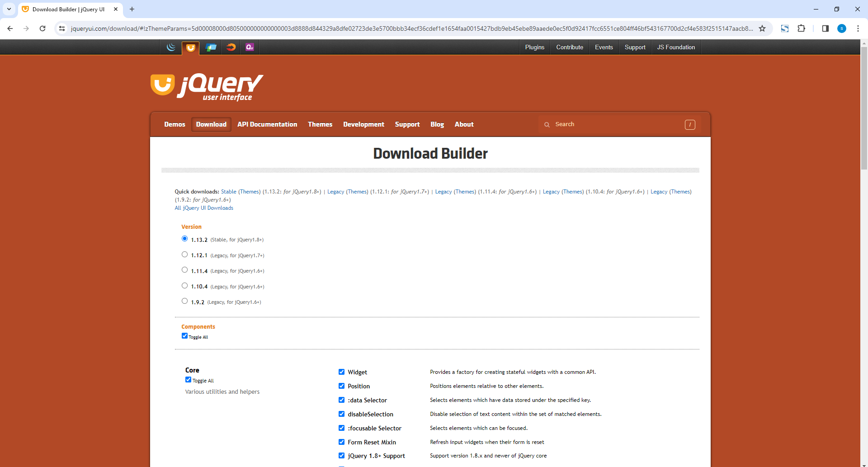Click the purple QUnit icon
This screenshot has width=868, height=467.
(x=250, y=47)
